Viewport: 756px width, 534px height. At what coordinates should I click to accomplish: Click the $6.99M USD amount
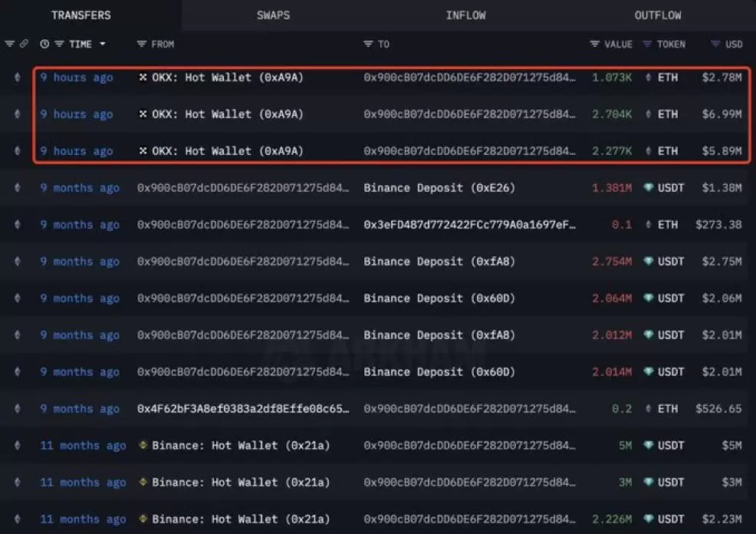721,114
